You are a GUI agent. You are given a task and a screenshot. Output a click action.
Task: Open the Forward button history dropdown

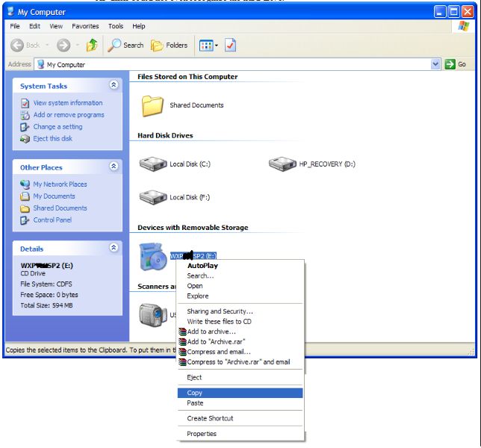click(78, 46)
